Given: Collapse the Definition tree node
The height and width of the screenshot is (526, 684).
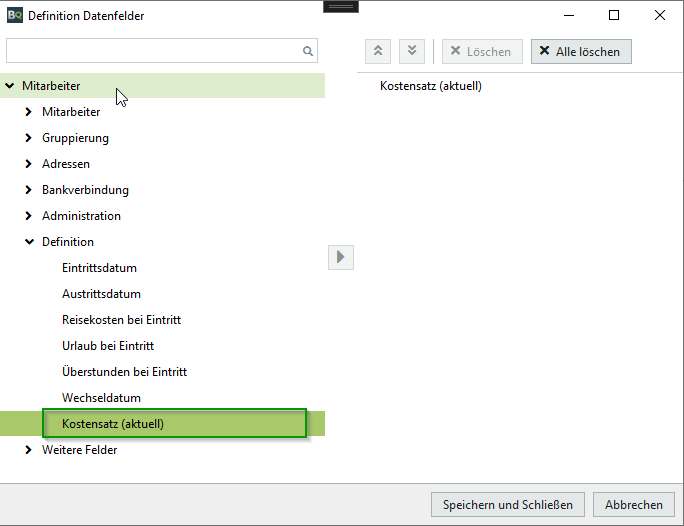Looking at the screenshot, I should [x=29, y=242].
